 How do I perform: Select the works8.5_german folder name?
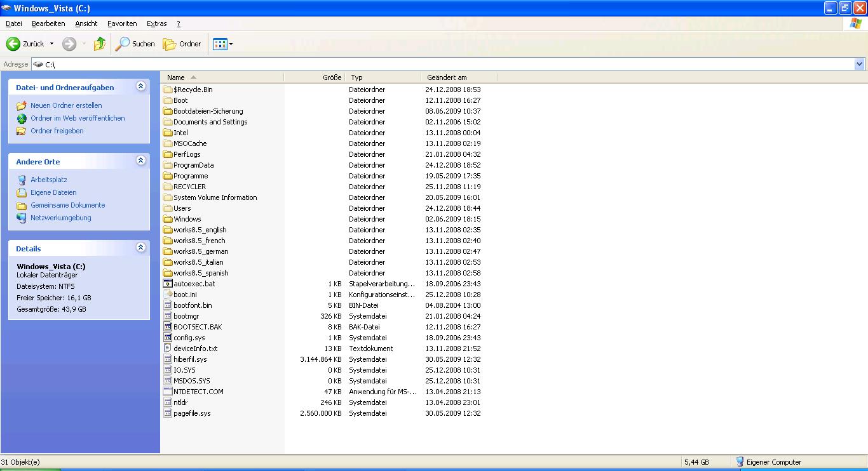pyautogui.click(x=201, y=251)
